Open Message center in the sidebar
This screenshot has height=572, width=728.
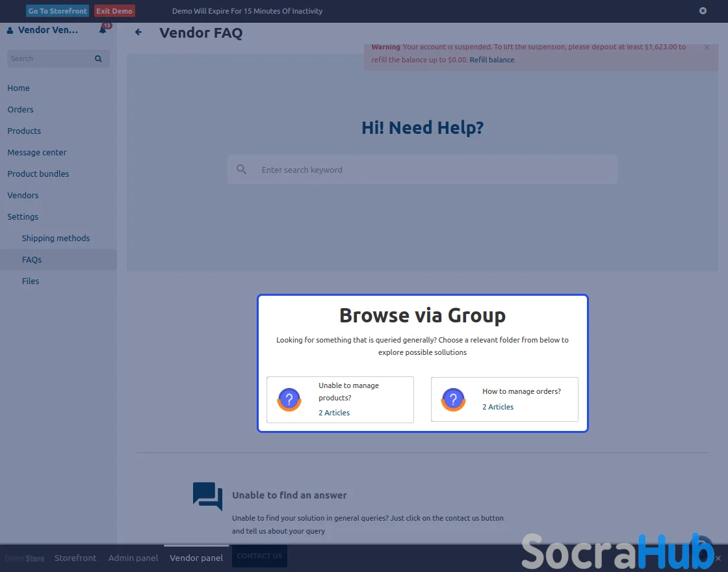36,152
